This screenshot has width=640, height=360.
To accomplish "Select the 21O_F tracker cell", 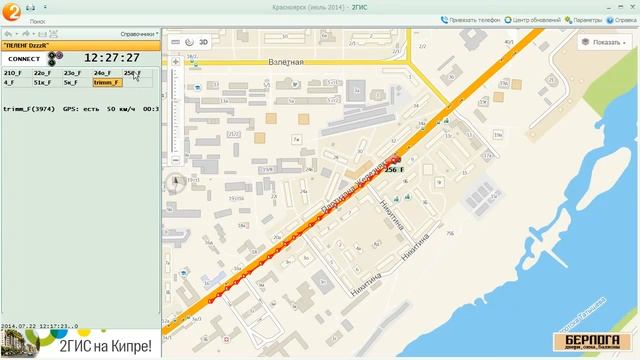I will pos(17,73).
